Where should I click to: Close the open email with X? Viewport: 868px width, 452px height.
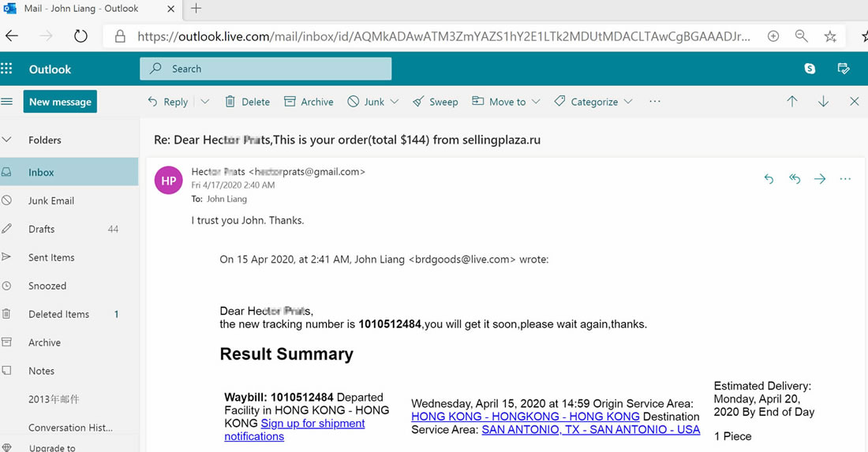[854, 102]
